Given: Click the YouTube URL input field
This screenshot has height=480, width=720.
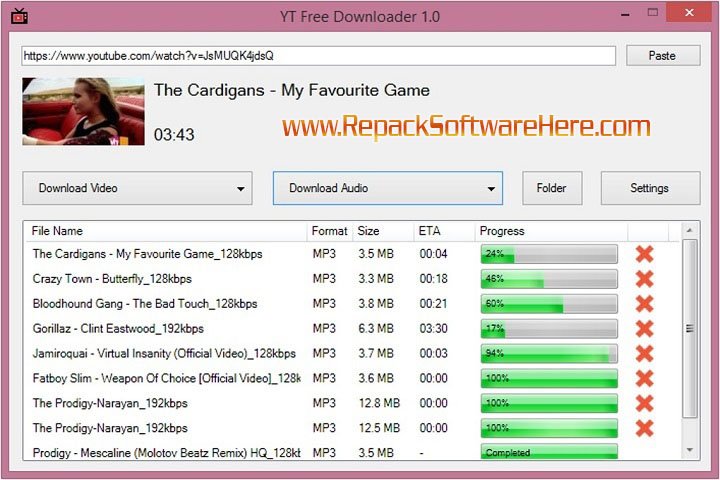Looking at the screenshot, I should coord(318,56).
